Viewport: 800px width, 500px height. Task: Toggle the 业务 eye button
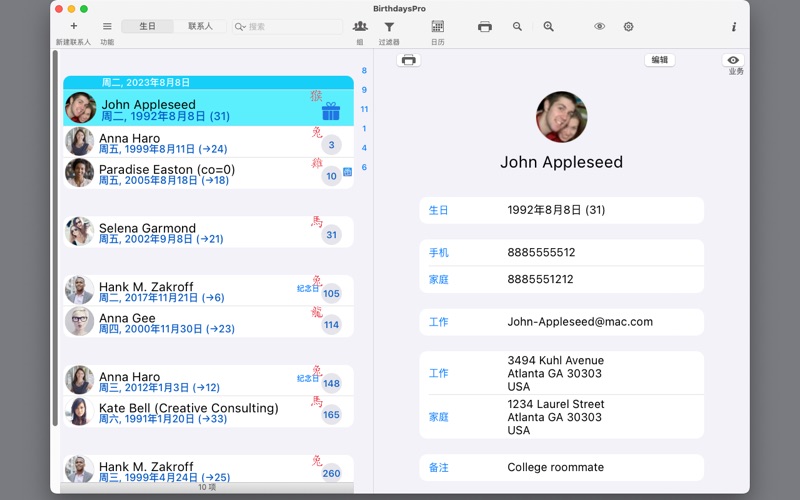pos(734,61)
